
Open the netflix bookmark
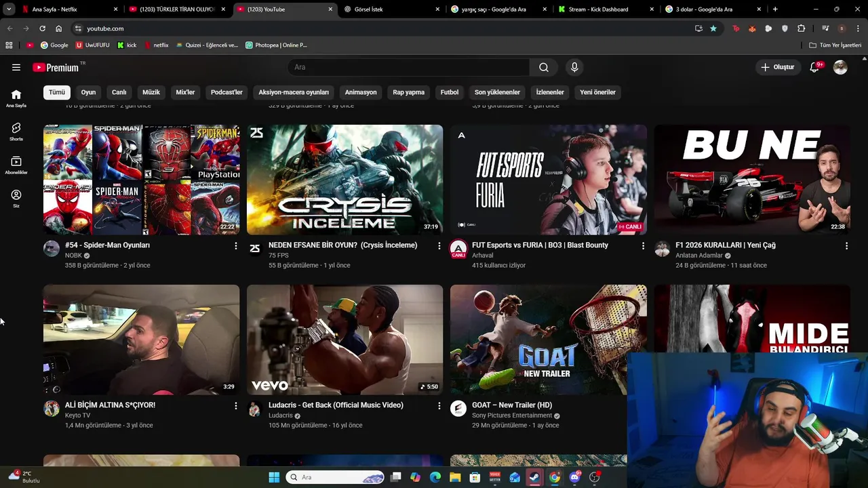[x=156, y=45]
